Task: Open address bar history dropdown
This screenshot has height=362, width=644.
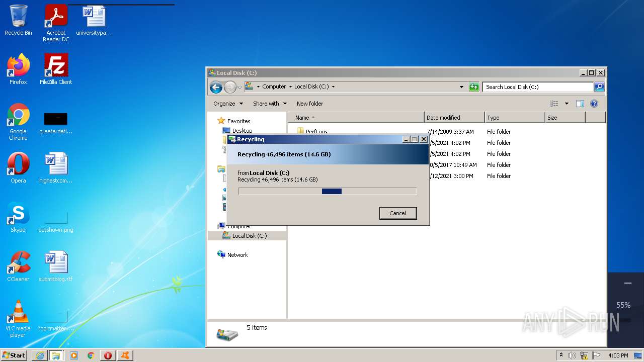Action: pos(462,86)
